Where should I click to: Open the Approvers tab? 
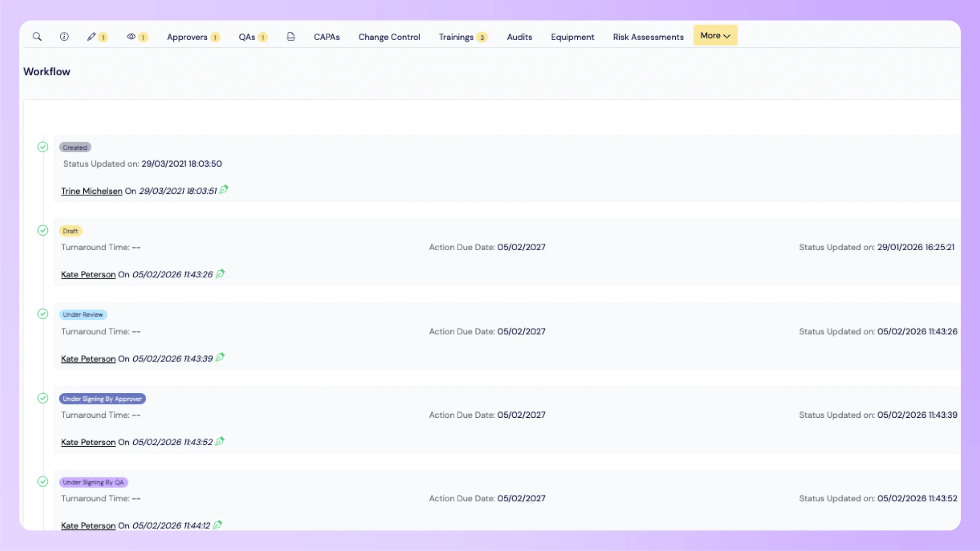(x=187, y=37)
